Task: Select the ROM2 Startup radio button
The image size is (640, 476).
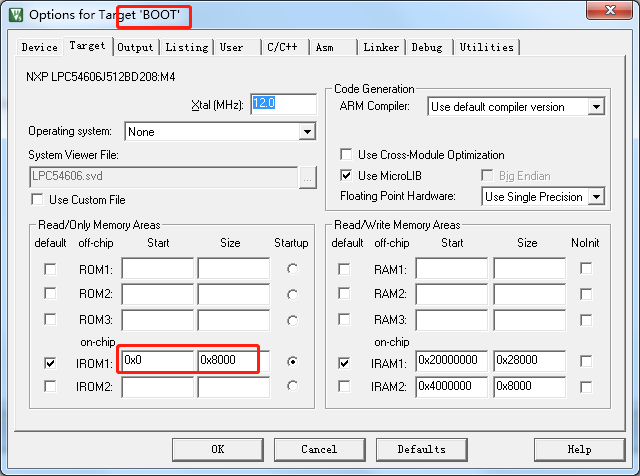Action: pos(292,294)
